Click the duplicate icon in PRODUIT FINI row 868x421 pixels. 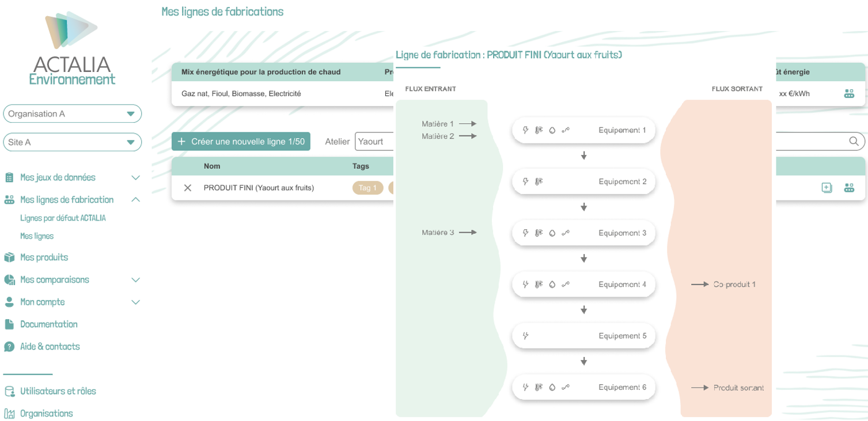coord(827,188)
